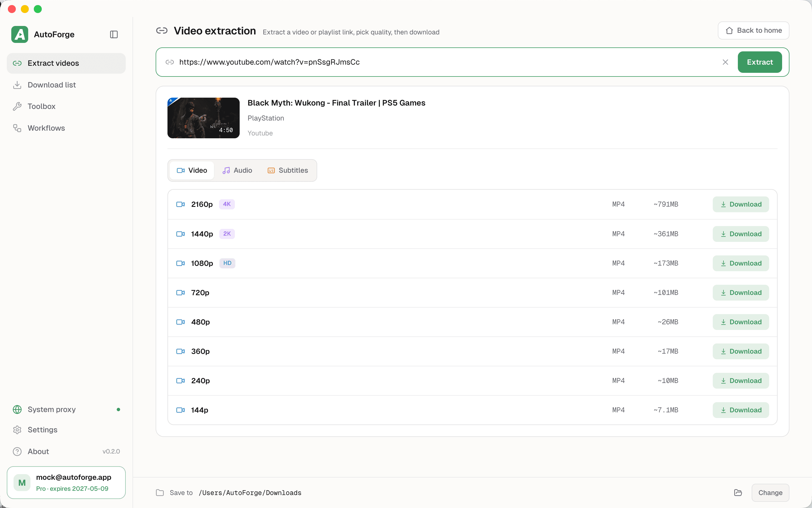
Task: Click the folder icon beside Save to
Action: 160,492
